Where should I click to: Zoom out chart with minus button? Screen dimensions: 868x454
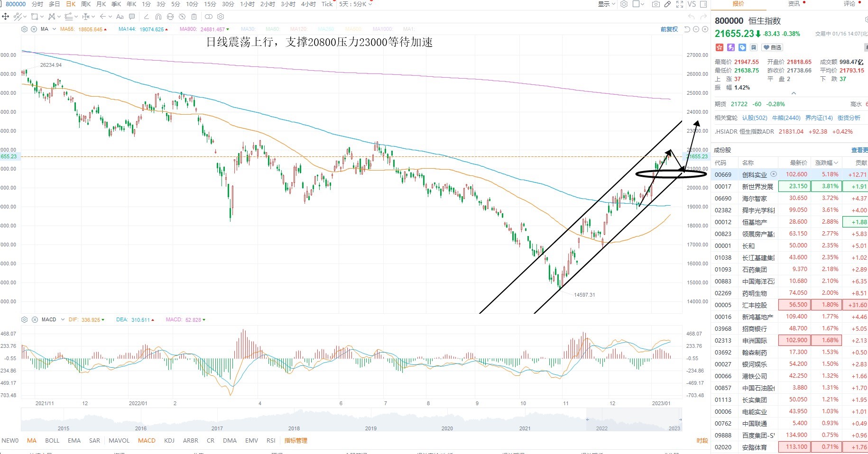click(696, 29)
